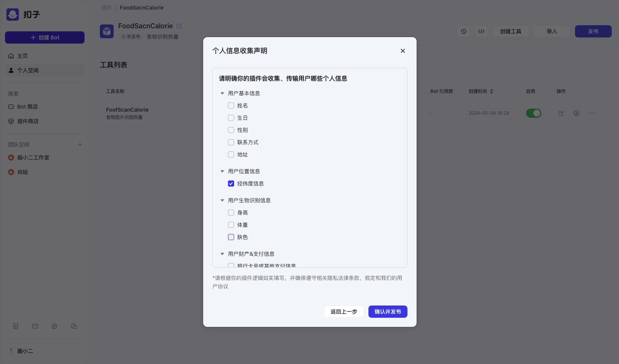Click the plus icon beside 团队空间

(80, 145)
